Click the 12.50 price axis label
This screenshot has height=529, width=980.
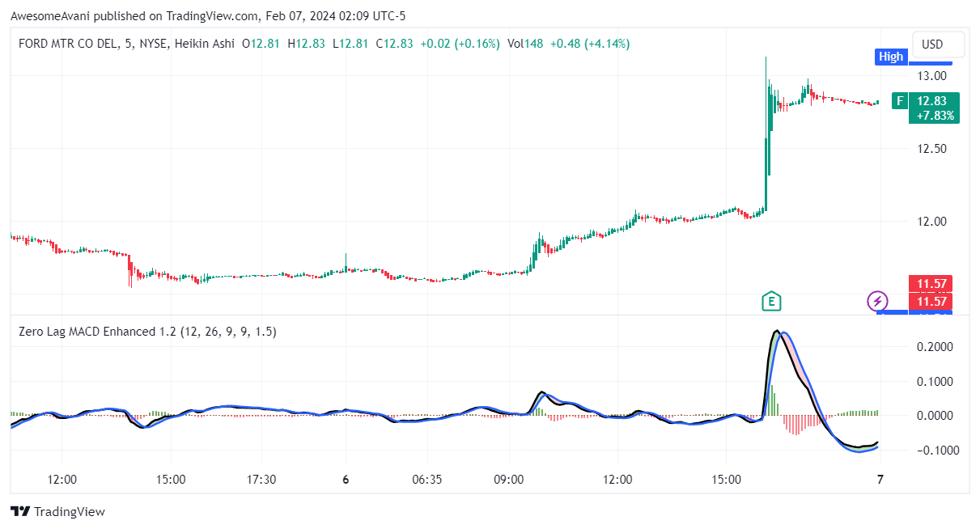tap(933, 149)
